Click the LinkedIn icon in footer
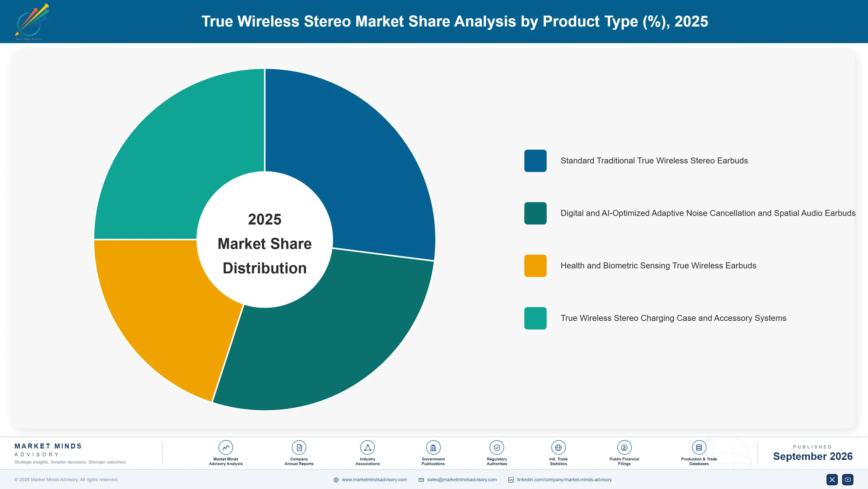Screen dimensions: 868x489 pyautogui.click(x=511, y=480)
